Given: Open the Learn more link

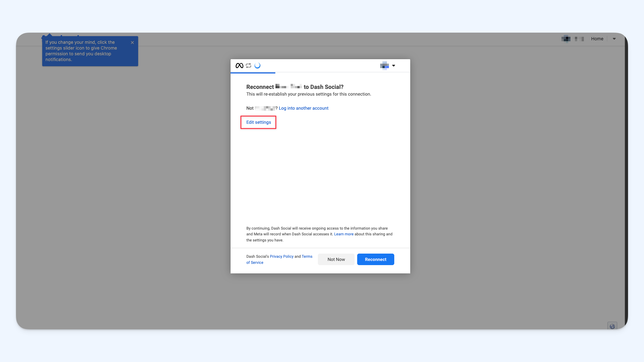Looking at the screenshot, I should (x=344, y=234).
